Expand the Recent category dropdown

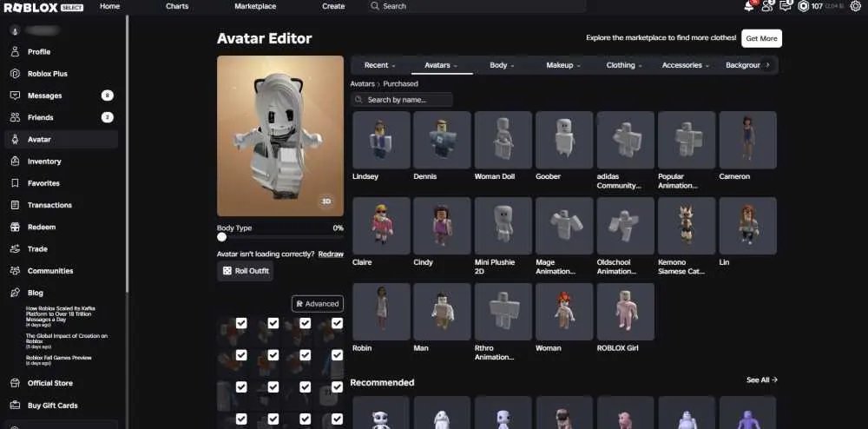point(380,65)
